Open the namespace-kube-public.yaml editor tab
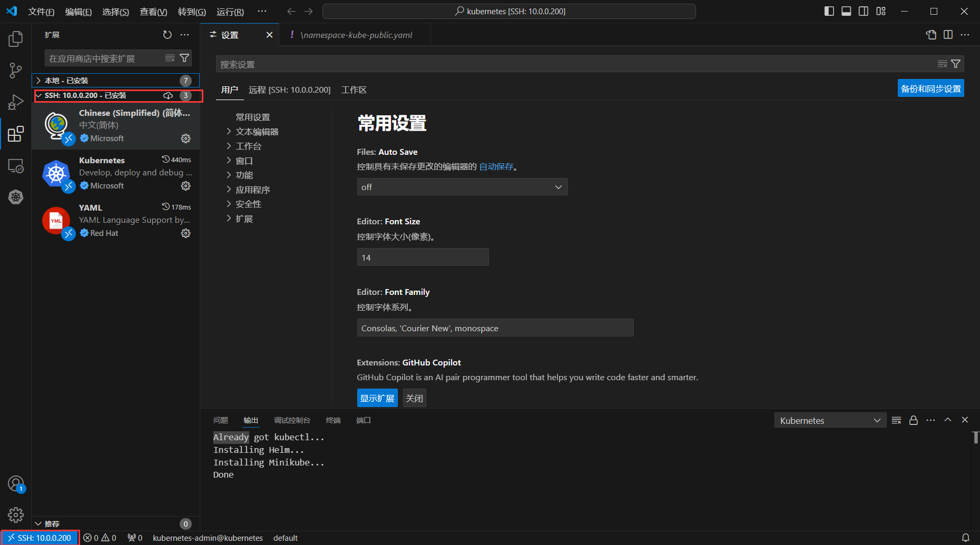The height and width of the screenshot is (545, 980). (356, 35)
